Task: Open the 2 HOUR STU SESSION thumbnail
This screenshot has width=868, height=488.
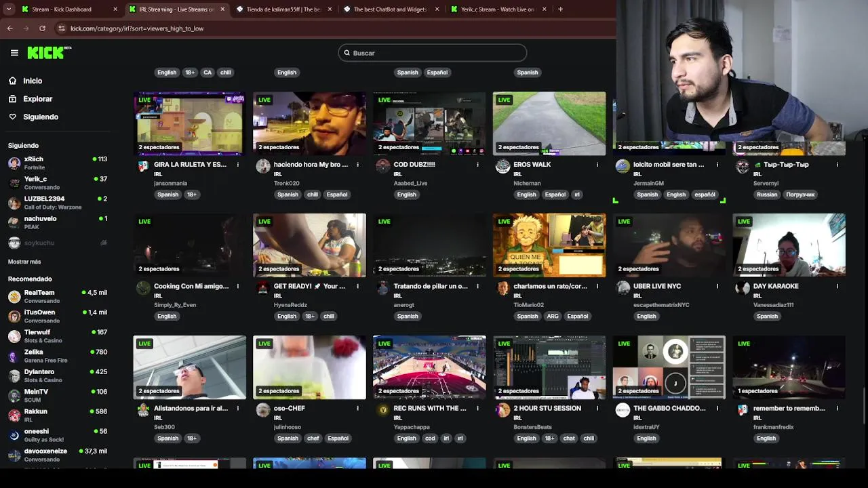Action: (549, 367)
